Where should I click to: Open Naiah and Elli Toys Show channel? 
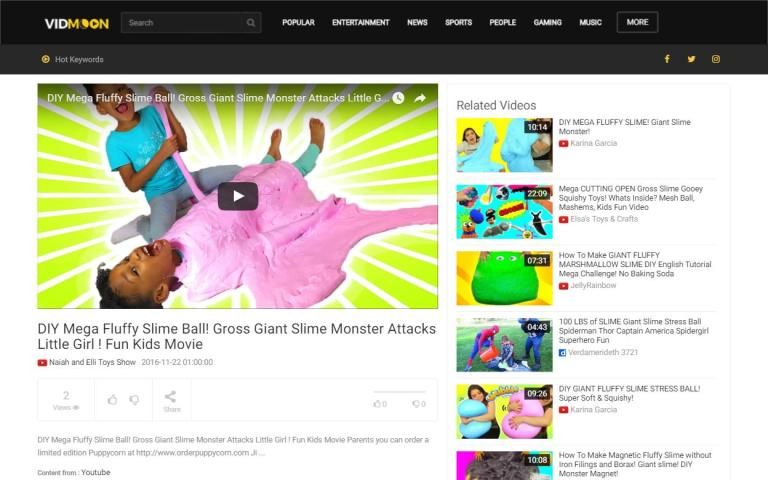[x=92, y=362]
